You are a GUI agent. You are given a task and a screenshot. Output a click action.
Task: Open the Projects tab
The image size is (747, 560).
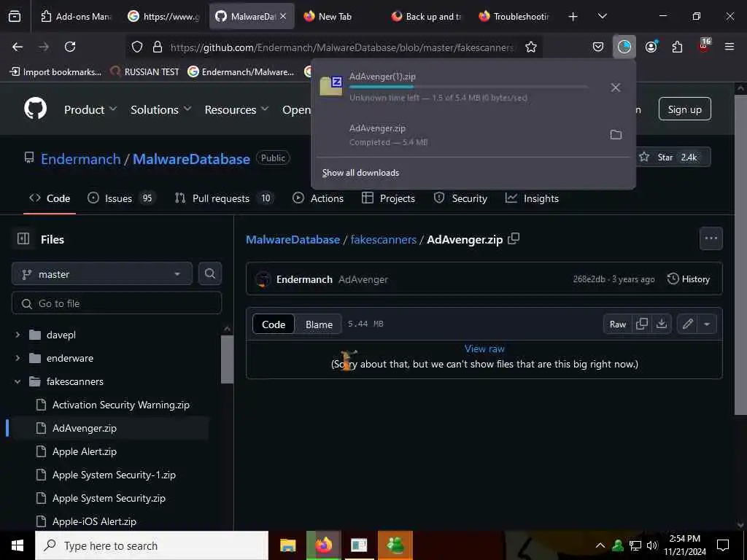point(388,198)
